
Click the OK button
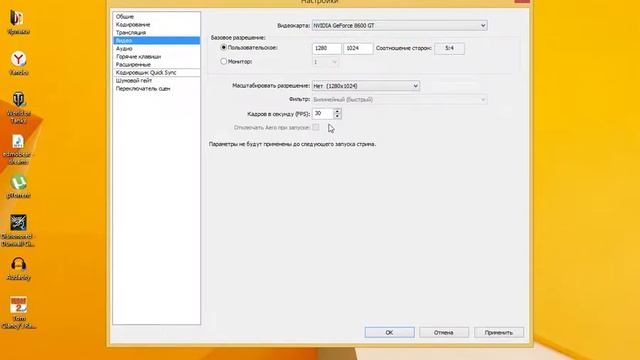389,332
